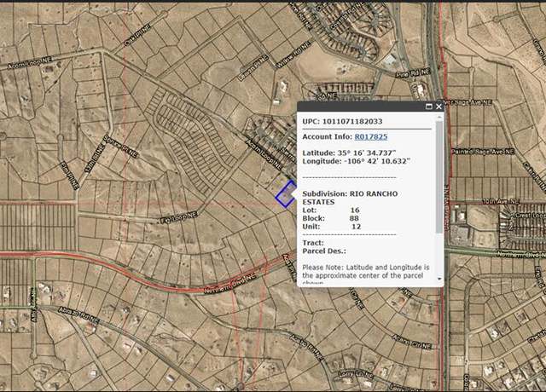Click the Spruce Pl NE road label
546x392 pixels.
121,146
